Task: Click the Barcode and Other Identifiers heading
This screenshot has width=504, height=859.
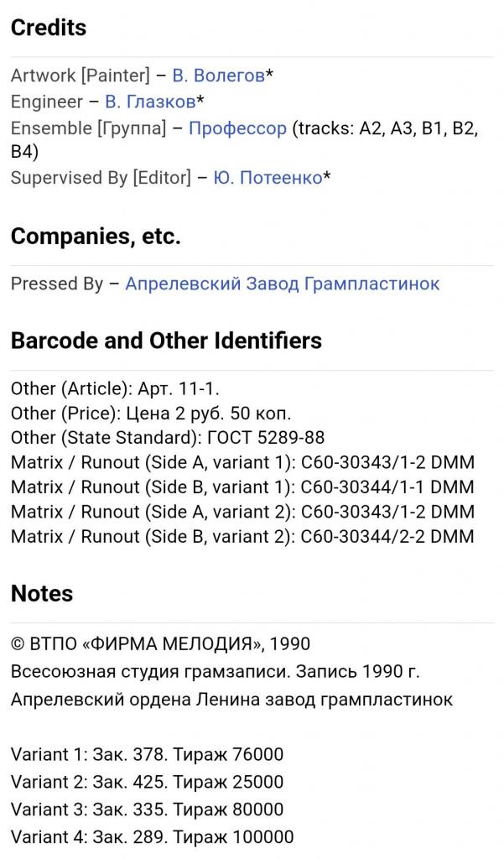Action: 166,341
